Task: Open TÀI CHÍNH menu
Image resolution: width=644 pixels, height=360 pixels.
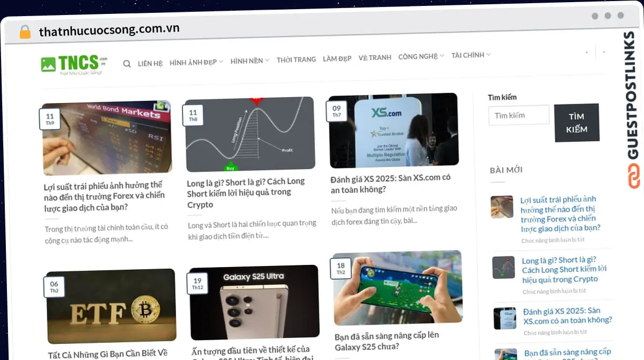Action: [468, 55]
